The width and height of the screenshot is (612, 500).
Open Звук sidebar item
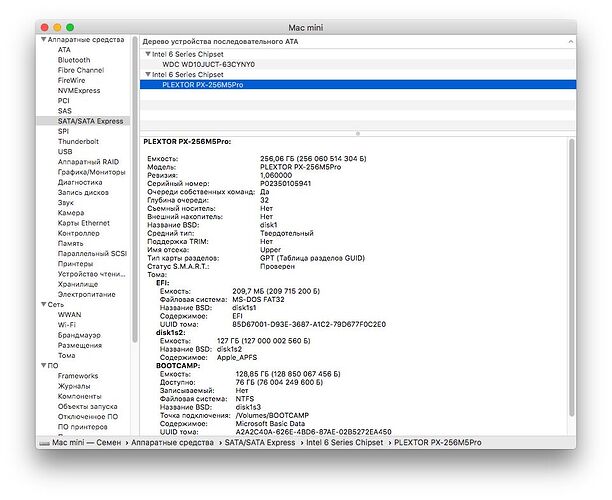coord(66,202)
